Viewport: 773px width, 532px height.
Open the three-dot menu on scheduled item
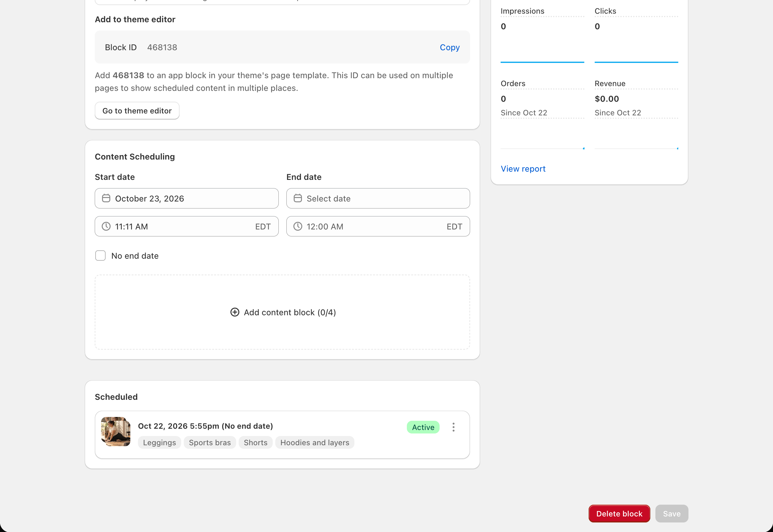pos(453,427)
